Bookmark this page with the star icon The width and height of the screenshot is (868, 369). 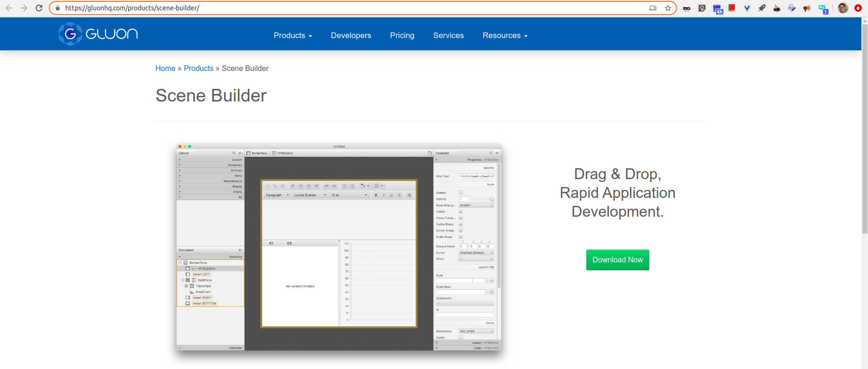click(x=668, y=8)
